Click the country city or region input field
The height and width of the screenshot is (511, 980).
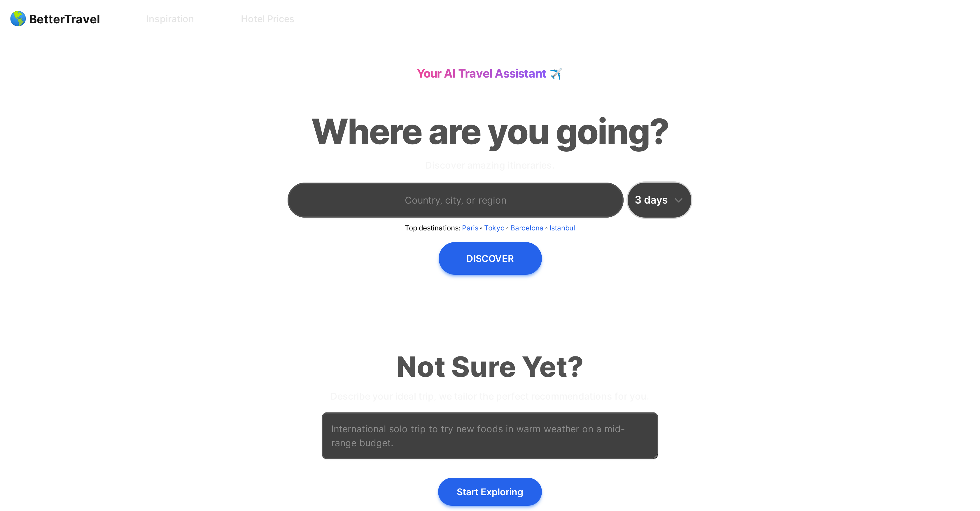click(455, 200)
